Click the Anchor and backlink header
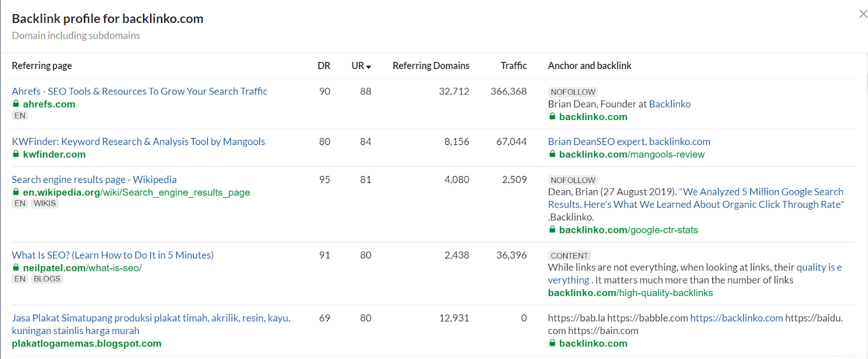The image size is (868, 359). pos(590,66)
